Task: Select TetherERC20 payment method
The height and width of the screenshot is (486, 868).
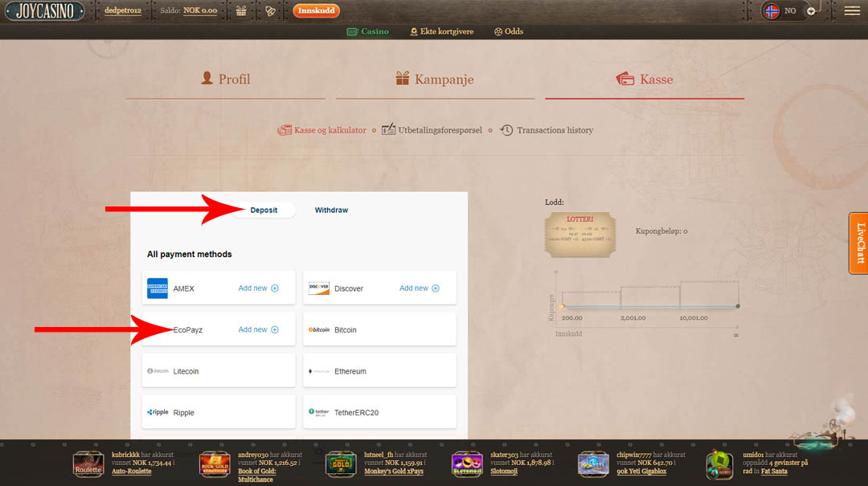Action: (379, 412)
